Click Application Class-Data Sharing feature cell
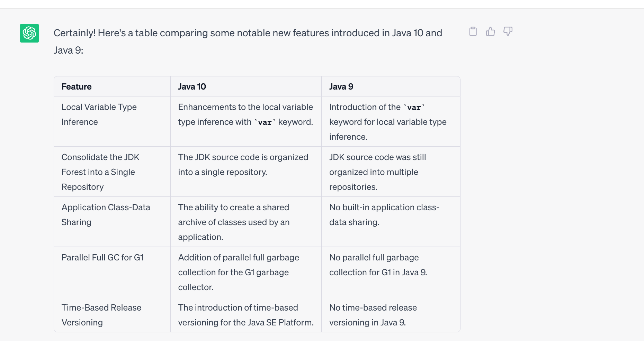This screenshot has width=644, height=341. pos(112,222)
